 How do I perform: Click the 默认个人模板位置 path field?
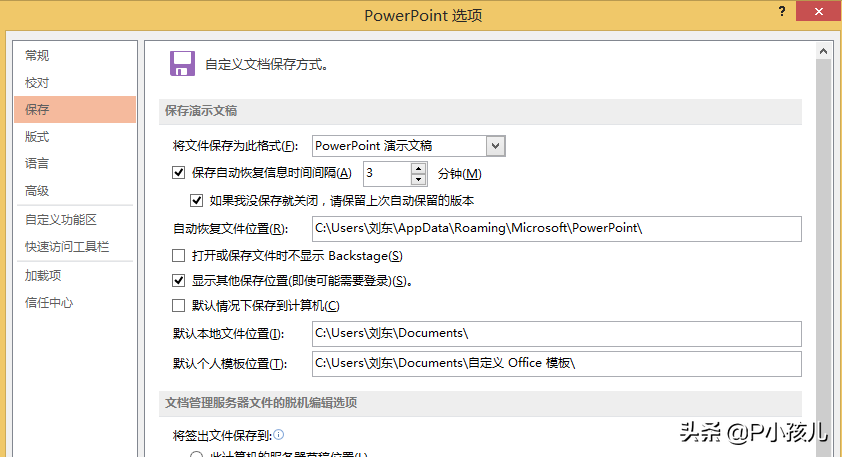click(x=557, y=364)
